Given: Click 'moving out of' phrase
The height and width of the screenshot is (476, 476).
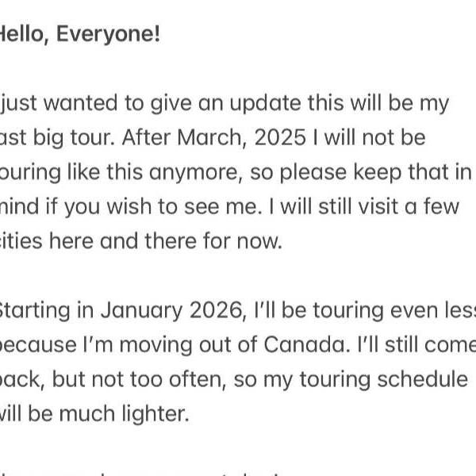Looking at the screenshot, I should click(x=188, y=346).
